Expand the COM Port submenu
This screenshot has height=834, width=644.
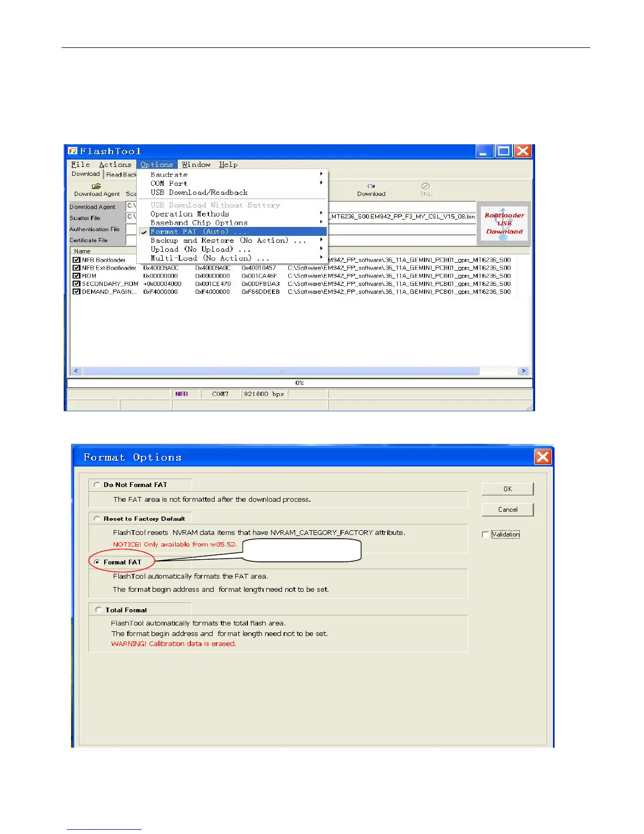pyautogui.click(x=232, y=183)
